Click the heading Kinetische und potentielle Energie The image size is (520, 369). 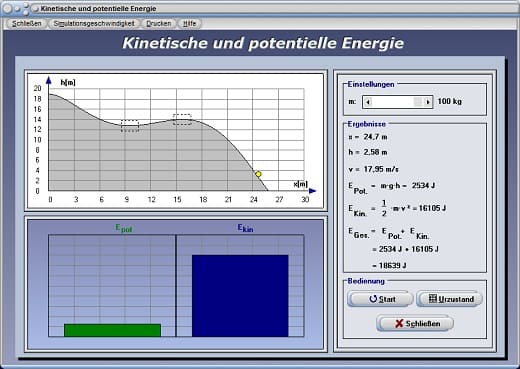tap(263, 43)
